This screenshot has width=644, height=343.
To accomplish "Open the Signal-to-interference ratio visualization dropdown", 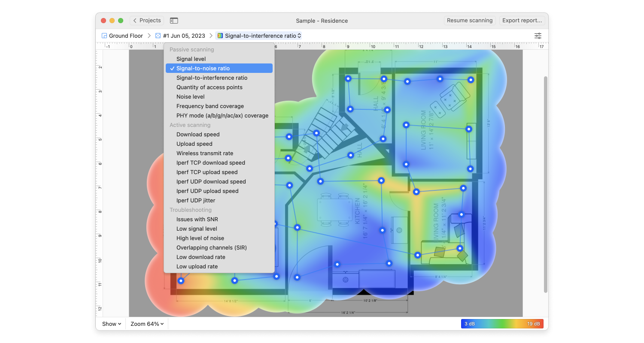I will 259,36.
